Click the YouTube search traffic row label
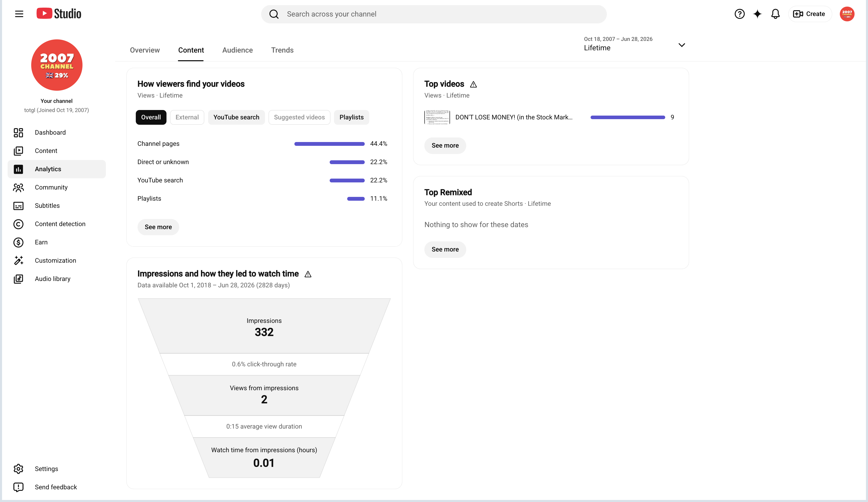The width and height of the screenshot is (868, 502). point(160,180)
